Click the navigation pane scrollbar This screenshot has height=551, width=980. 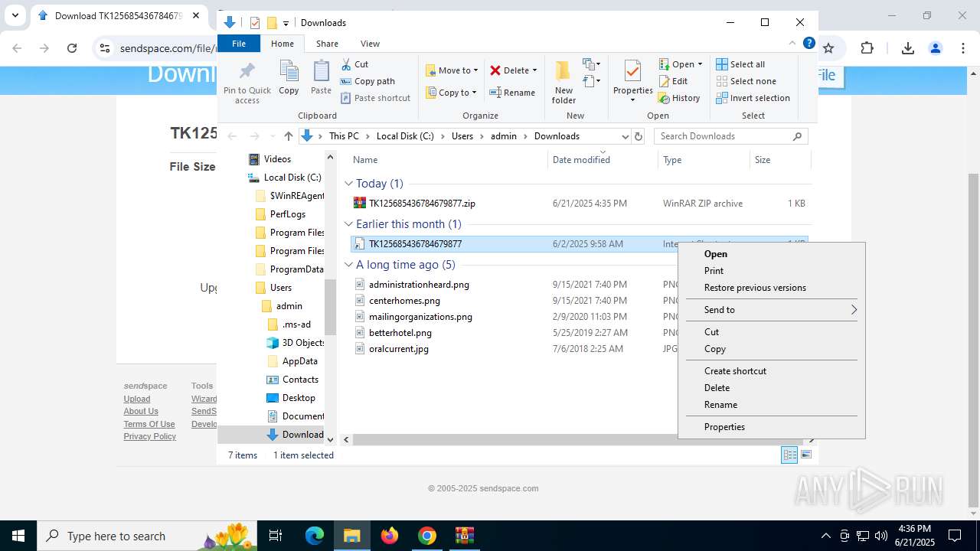(x=331, y=306)
